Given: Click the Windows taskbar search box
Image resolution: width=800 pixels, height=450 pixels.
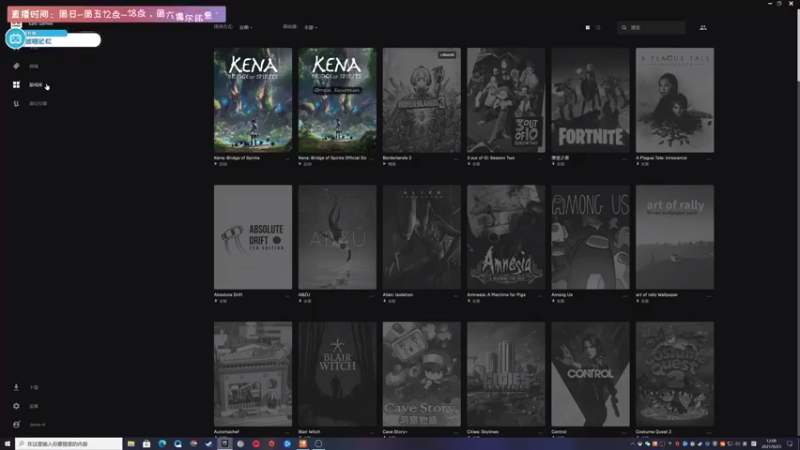Looking at the screenshot, I should click(x=69, y=444).
